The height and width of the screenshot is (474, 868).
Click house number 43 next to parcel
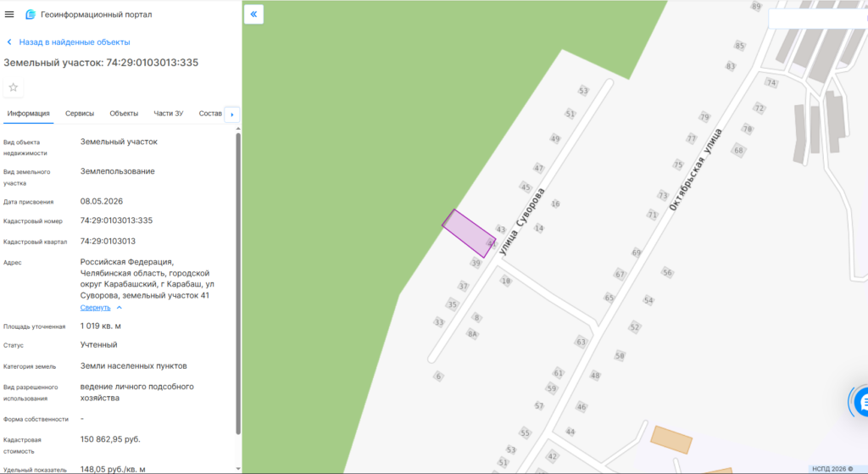500,229
